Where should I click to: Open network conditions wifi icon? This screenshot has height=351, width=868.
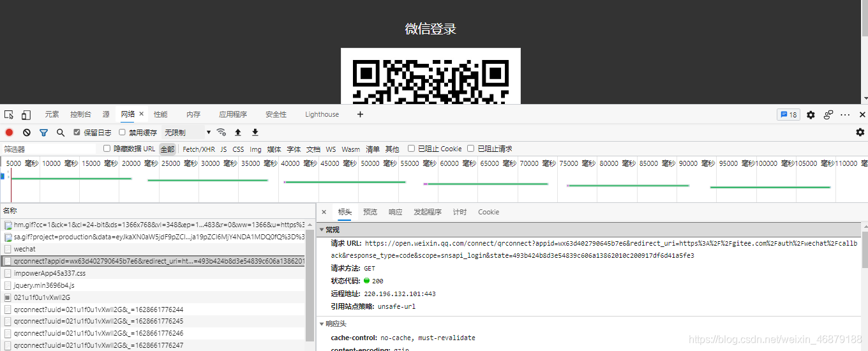point(221,132)
